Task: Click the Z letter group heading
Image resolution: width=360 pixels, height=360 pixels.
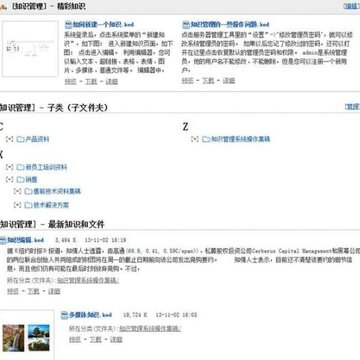Action: 185,127
